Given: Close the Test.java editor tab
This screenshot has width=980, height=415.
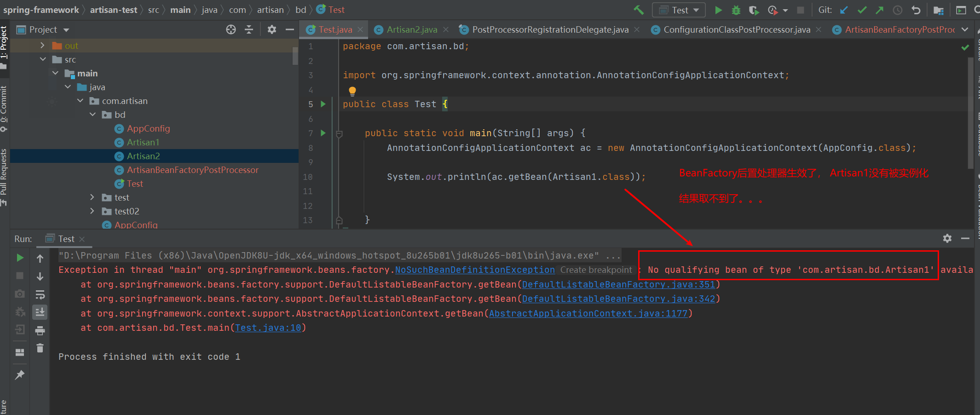Looking at the screenshot, I should (x=360, y=29).
